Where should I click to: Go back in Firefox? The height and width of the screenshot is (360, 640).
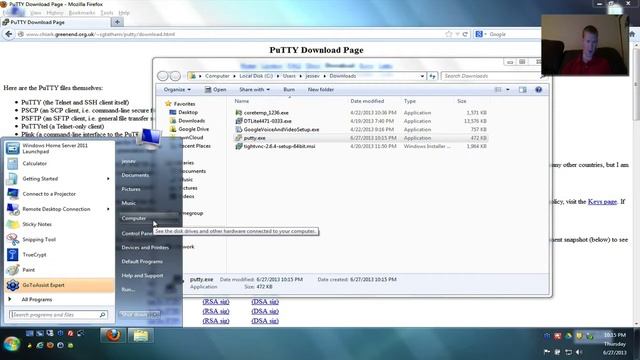[x=9, y=34]
